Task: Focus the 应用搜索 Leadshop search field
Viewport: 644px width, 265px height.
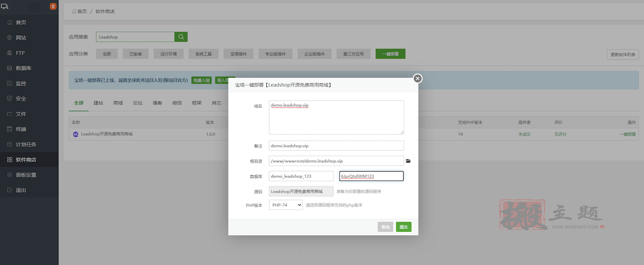Action: point(135,37)
